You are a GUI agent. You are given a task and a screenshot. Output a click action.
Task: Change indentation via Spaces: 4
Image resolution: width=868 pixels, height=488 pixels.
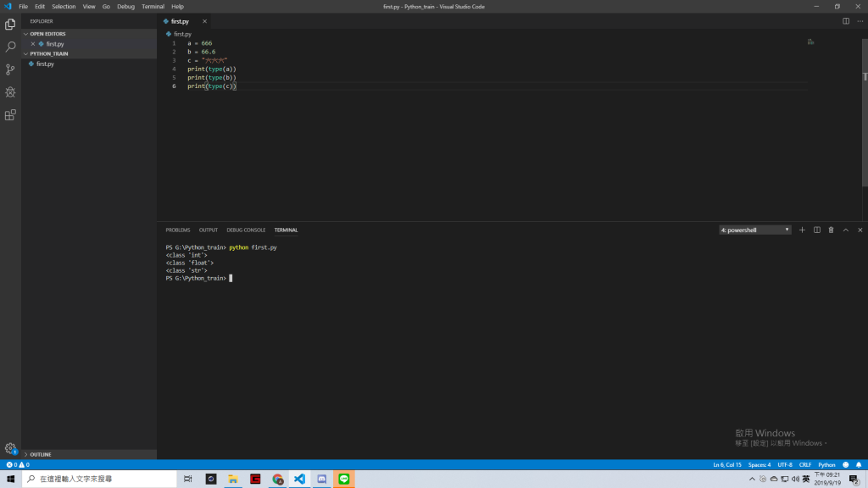[x=759, y=465]
